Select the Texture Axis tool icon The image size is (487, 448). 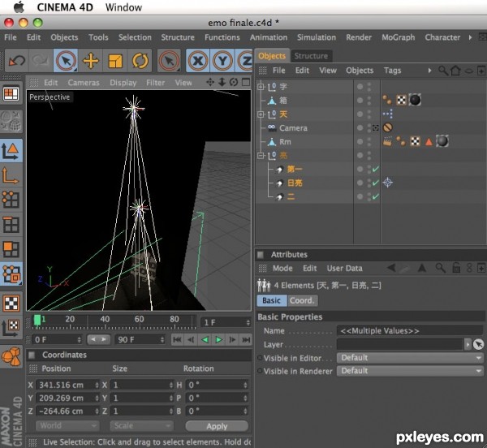pyautogui.click(x=11, y=328)
